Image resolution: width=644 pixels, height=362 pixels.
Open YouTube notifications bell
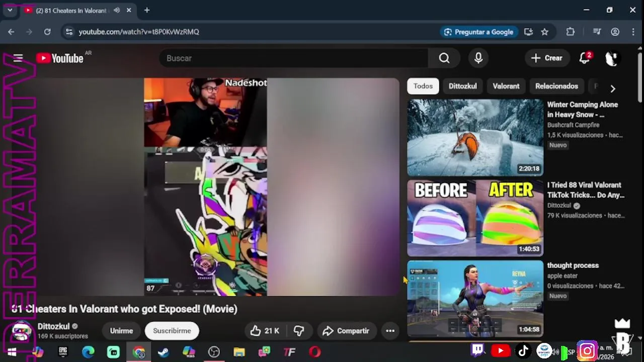(585, 58)
